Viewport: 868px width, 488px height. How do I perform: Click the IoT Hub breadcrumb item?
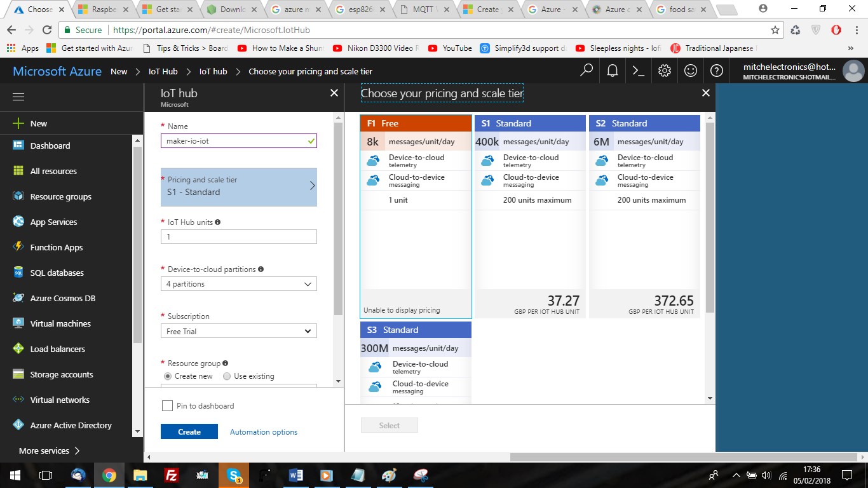(163, 71)
